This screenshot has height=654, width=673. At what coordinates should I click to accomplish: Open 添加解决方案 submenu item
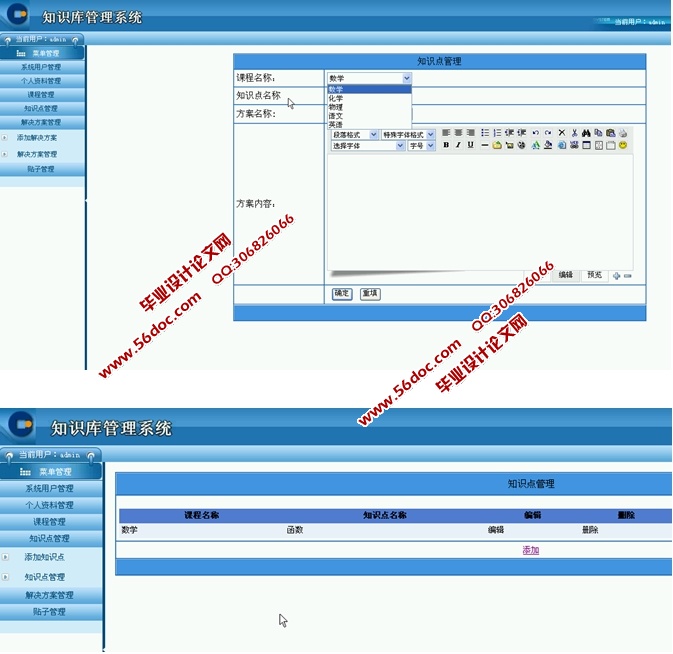click(37, 138)
